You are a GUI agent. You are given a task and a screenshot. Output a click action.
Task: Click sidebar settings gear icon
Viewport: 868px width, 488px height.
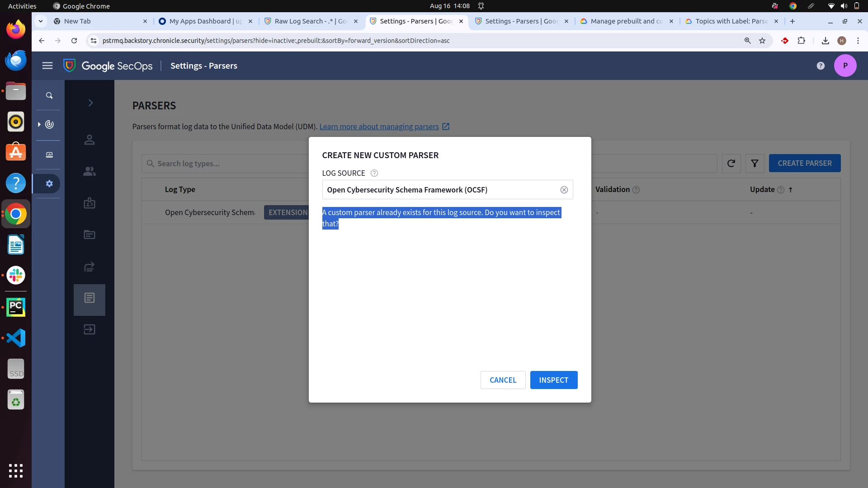(x=49, y=183)
